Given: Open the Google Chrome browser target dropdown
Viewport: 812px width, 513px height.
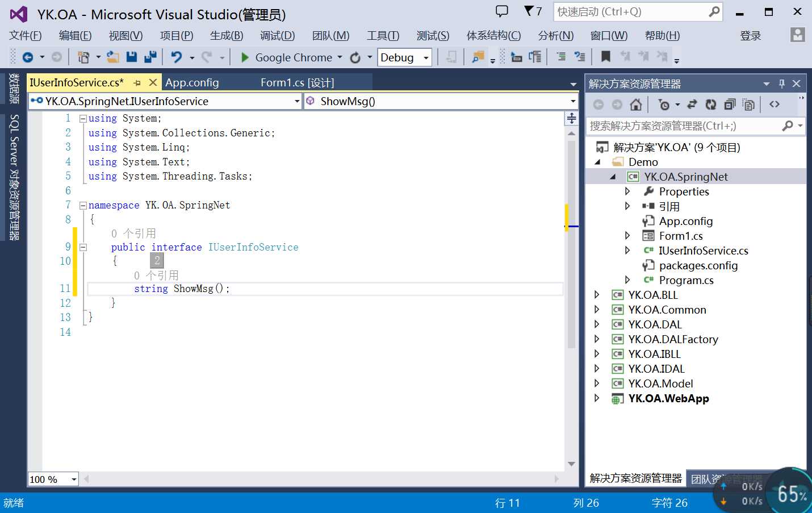Looking at the screenshot, I should click(x=340, y=57).
